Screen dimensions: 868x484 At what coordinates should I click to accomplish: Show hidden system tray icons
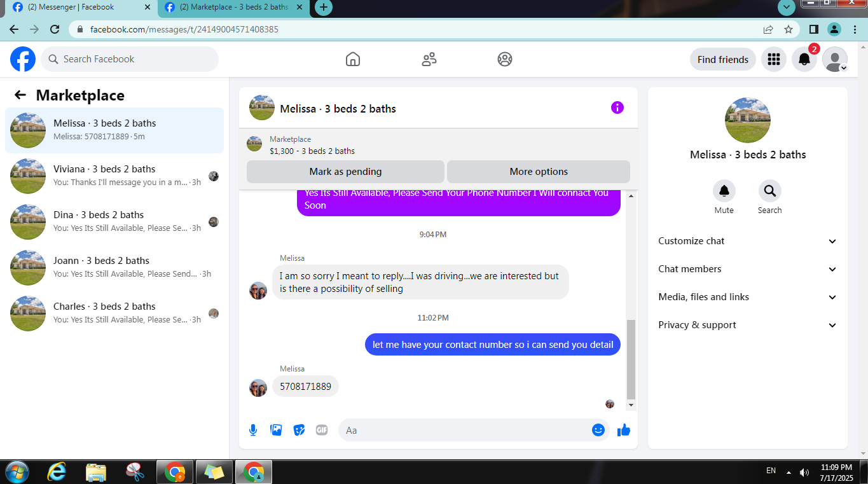click(789, 472)
